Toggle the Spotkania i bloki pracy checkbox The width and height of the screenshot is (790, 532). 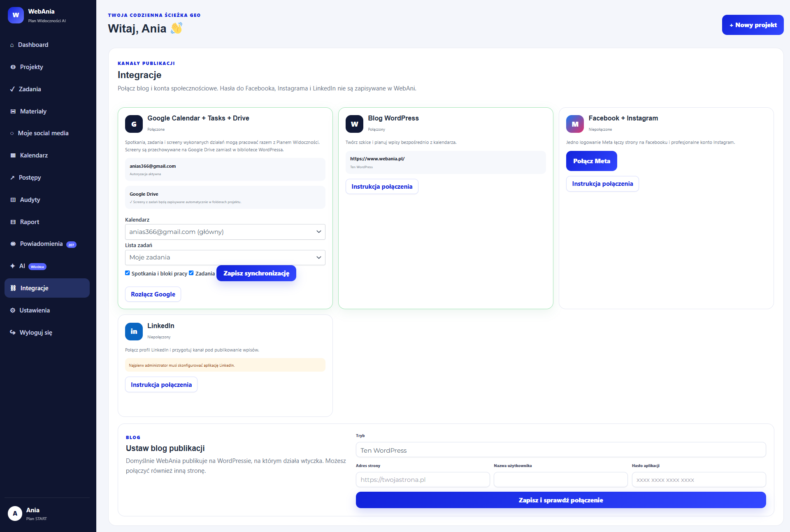(x=128, y=273)
